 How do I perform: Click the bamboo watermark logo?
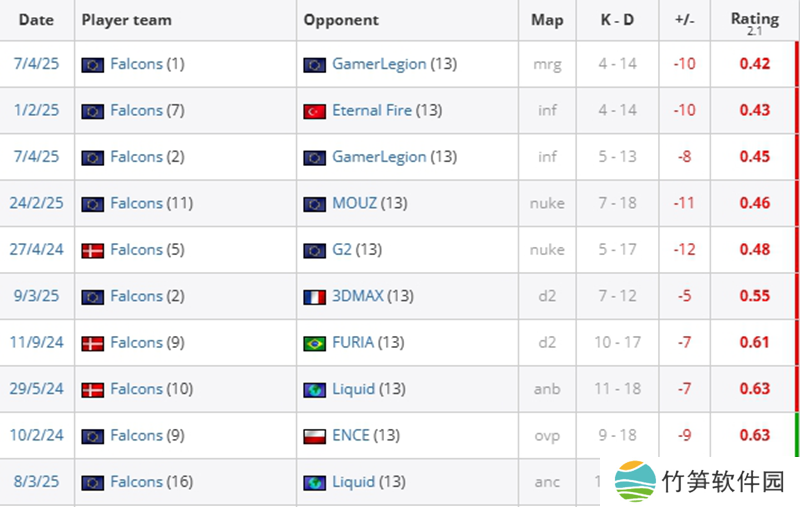coord(635,481)
